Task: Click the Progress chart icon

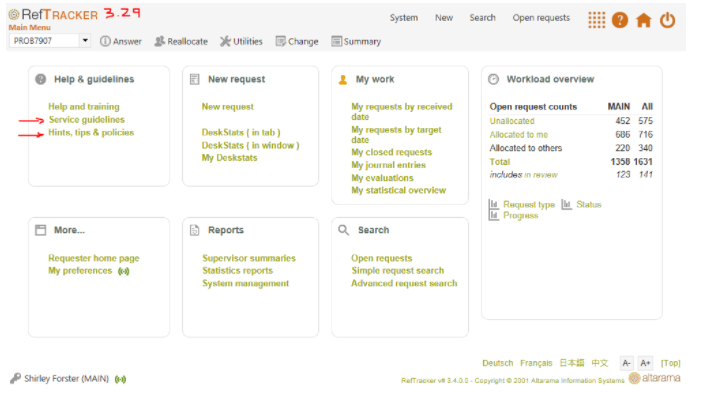Action: (x=494, y=216)
